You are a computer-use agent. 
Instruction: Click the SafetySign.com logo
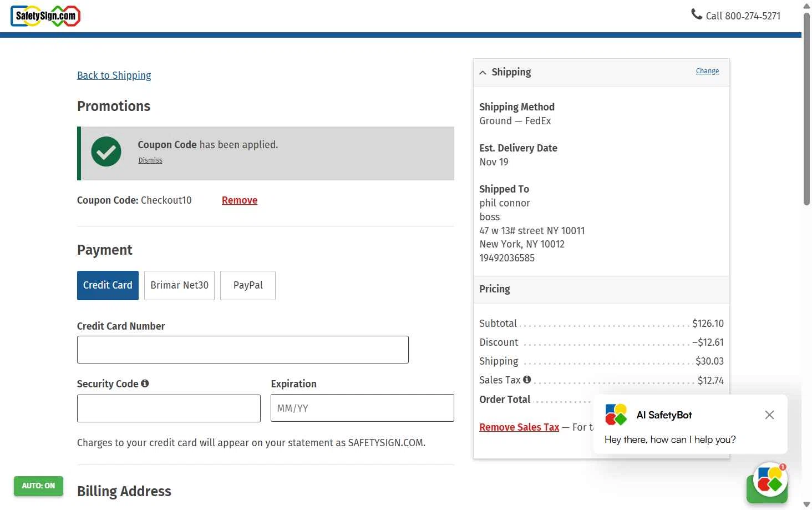click(45, 16)
